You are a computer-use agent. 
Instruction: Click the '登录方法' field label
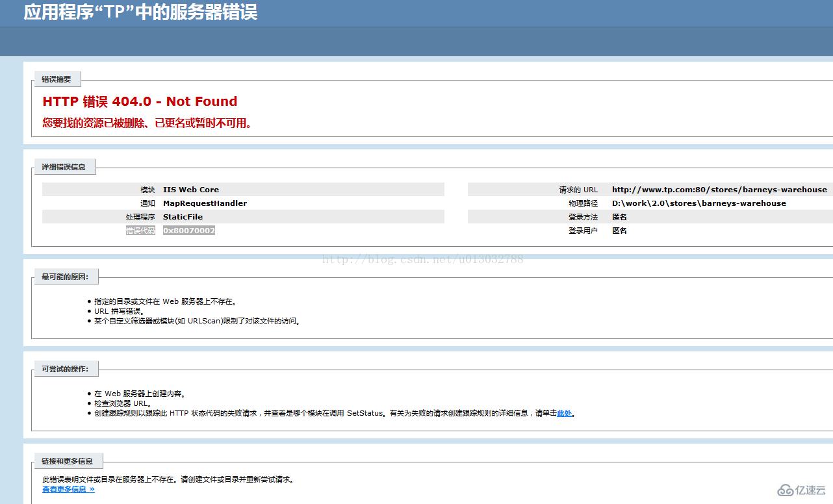583,217
